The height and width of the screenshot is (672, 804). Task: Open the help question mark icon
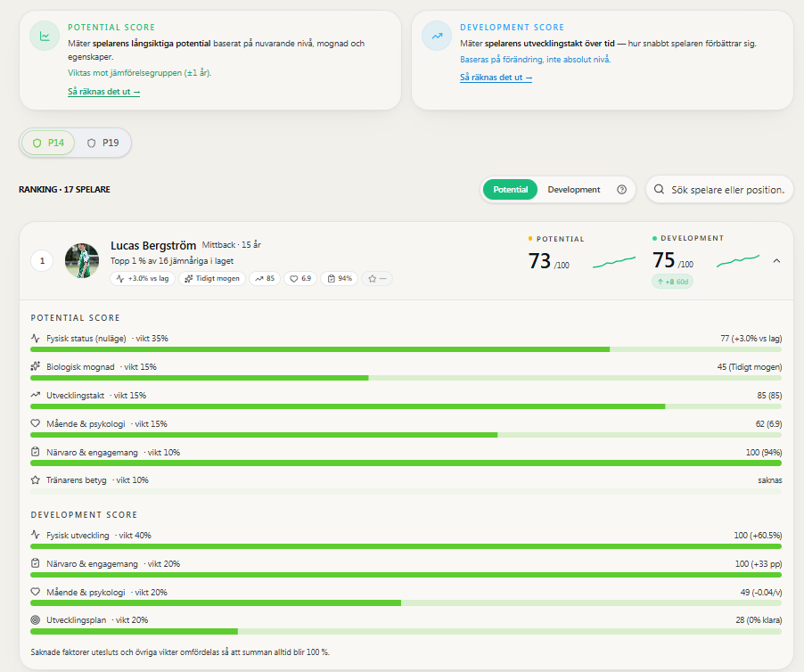click(621, 190)
